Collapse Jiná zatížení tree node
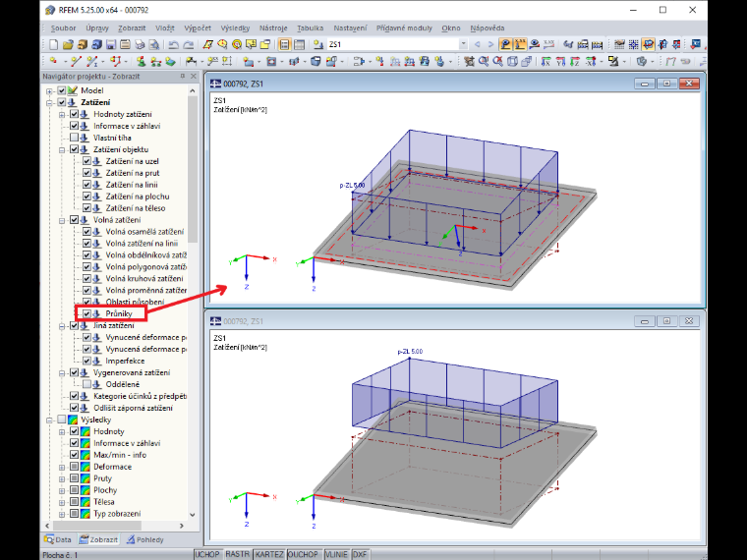 pyautogui.click(x=62, y=326)
